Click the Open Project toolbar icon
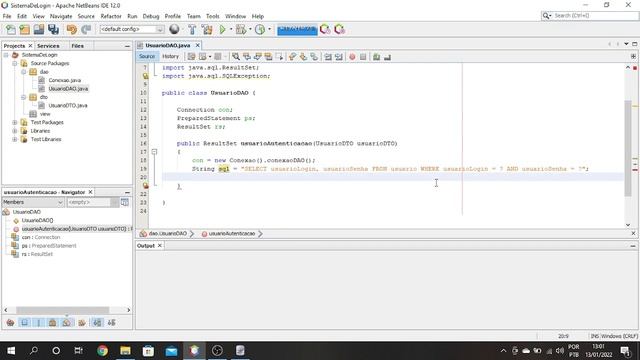The width and height of the screenshot is (640, 360). click(39, 29)
